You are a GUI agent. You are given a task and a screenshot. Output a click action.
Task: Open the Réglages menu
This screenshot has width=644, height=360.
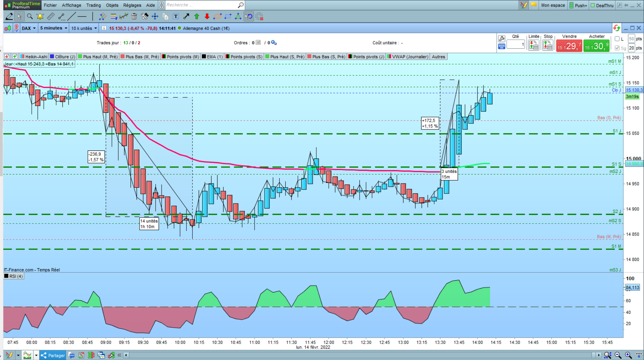point(132,5)
